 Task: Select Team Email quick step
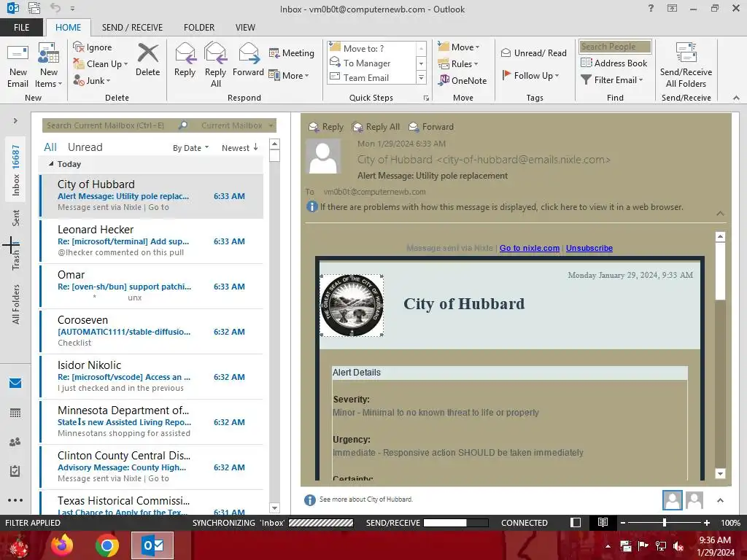(372, 77)
